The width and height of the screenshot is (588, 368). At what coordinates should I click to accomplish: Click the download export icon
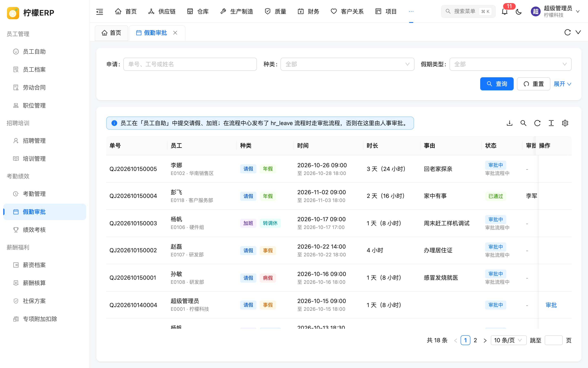(510, 123)
